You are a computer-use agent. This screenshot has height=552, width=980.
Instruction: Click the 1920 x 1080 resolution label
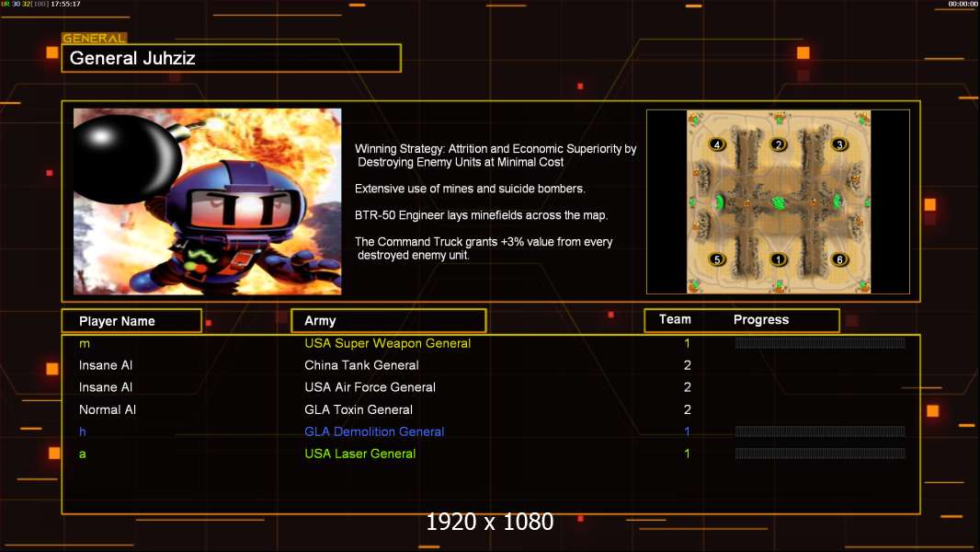(x=489, y=522)
